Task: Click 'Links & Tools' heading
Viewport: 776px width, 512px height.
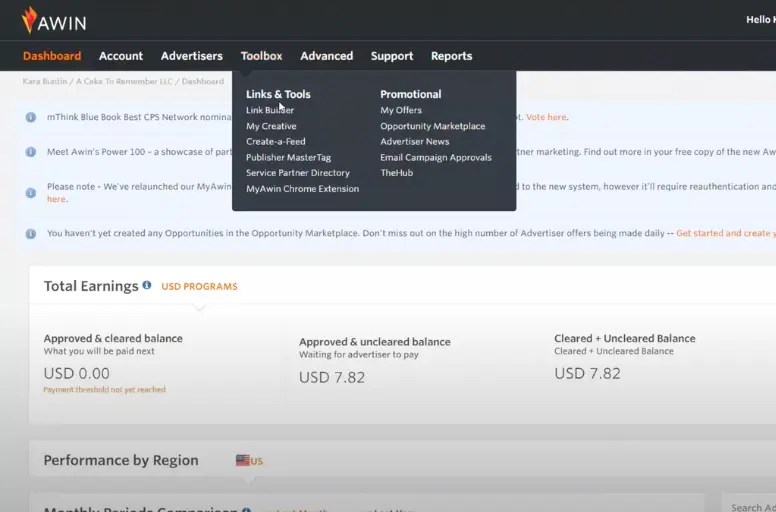Action: click(x=278, y=94)
